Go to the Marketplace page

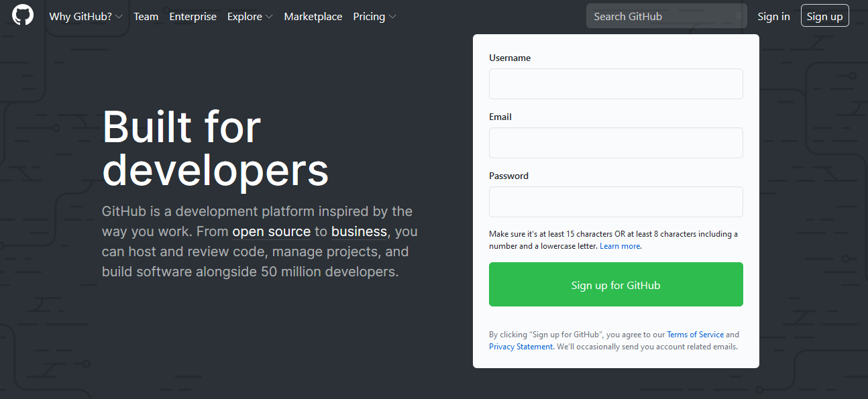(x=313, y=16)
